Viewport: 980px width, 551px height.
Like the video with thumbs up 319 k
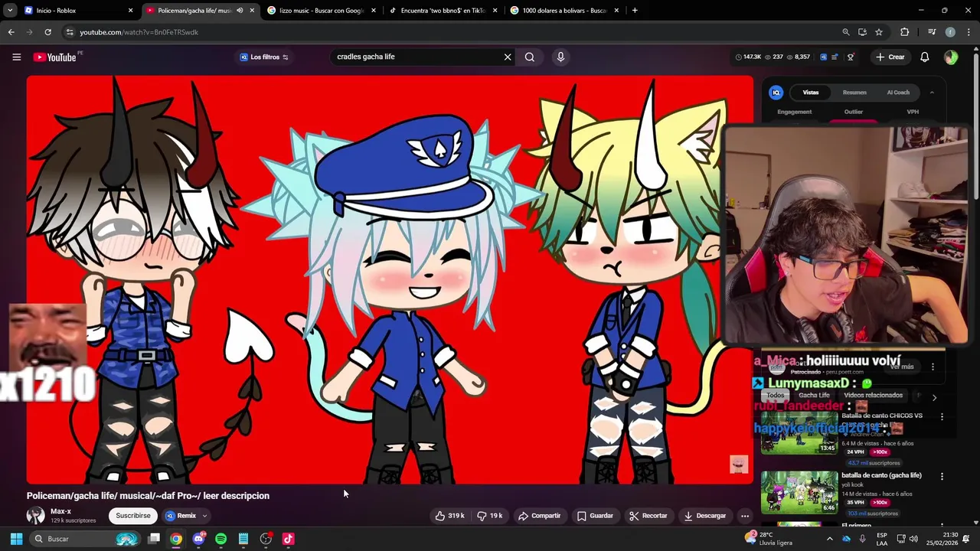point(449,516)
